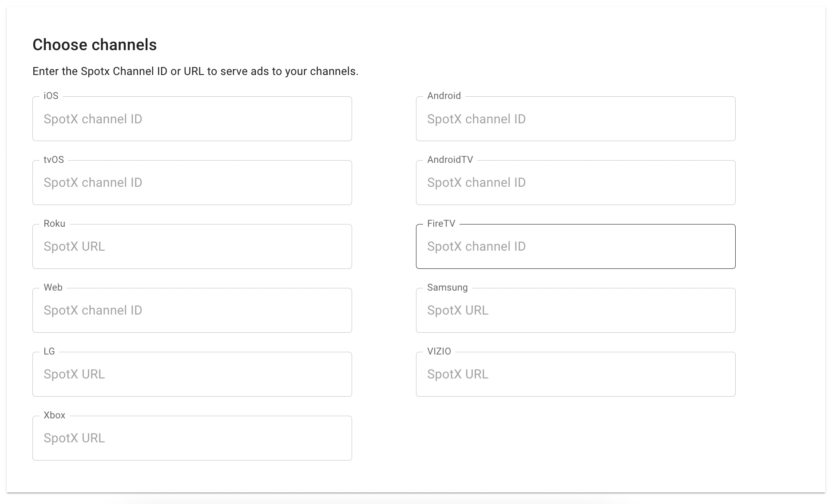This screenshot has width=832, height=504.
Task: Select the Web SpotX channel ID input
Action: tap(192, 311)
